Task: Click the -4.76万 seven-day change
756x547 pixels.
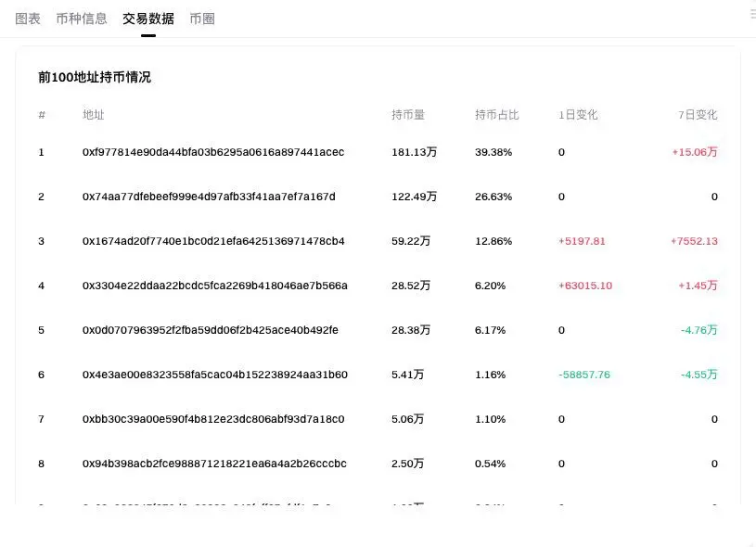Action: click(x=699, y=330)
